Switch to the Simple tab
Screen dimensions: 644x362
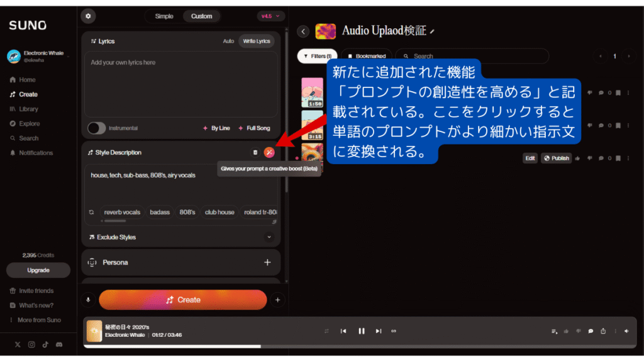pyautogui.click(x=164, y=16)
